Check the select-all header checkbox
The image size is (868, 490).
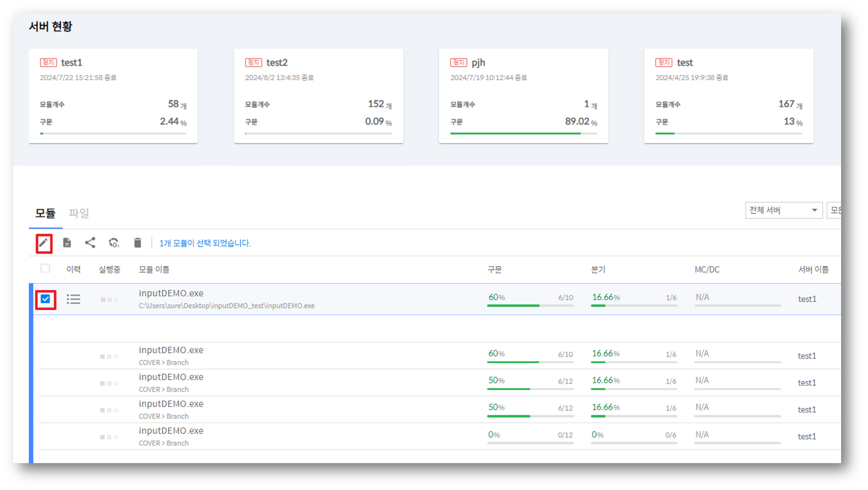[46, 269]
